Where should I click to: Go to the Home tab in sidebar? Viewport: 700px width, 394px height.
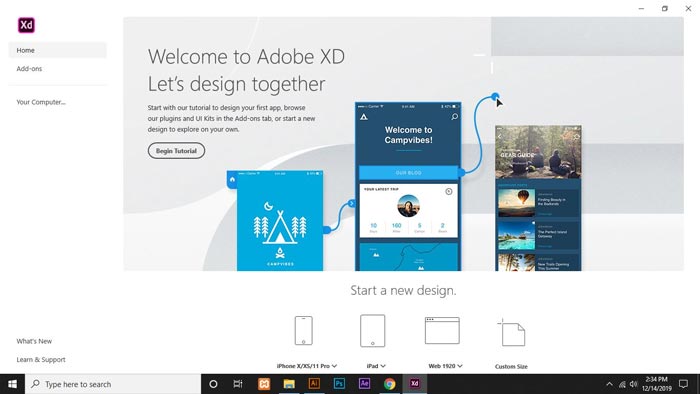58,50
